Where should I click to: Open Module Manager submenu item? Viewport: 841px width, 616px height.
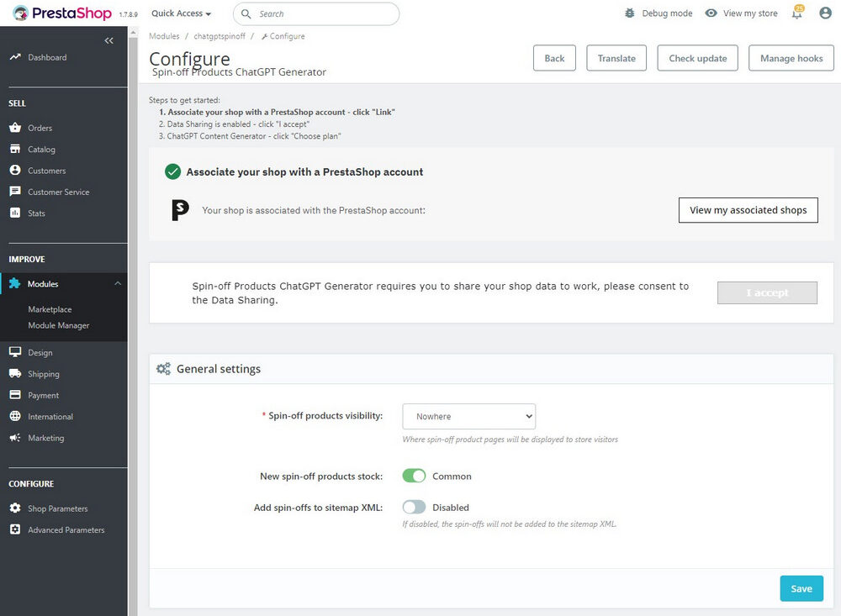pos(59,325)
